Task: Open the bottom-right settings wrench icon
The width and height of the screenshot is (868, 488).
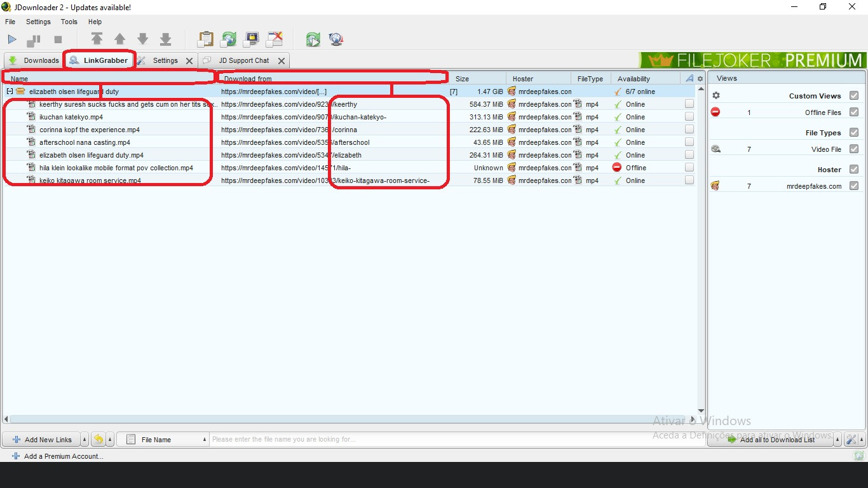Action: (x=851, y=440)
